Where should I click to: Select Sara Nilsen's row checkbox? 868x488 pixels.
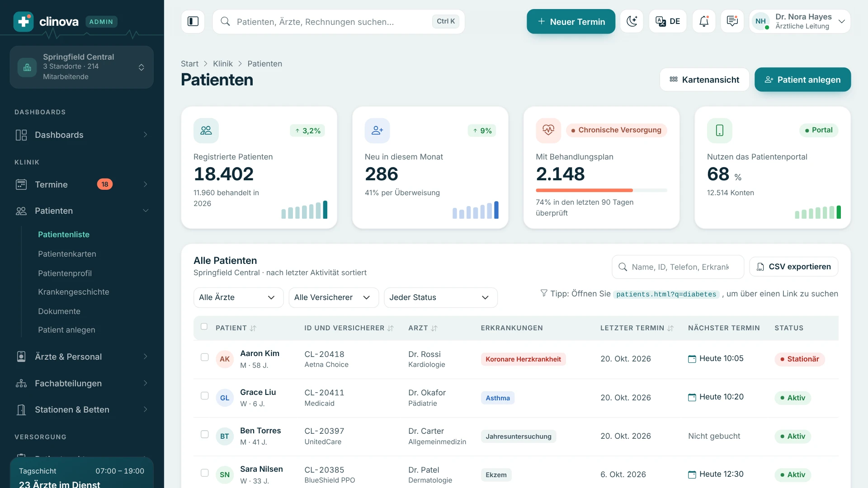[x=205, y=473]
